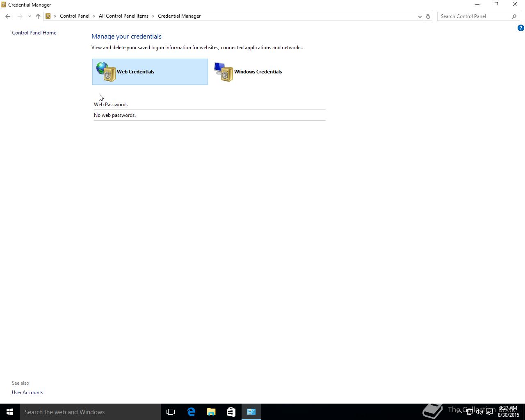Show hidden tray icons chevron
525x420 pixels.
click(x=460, y=412)
